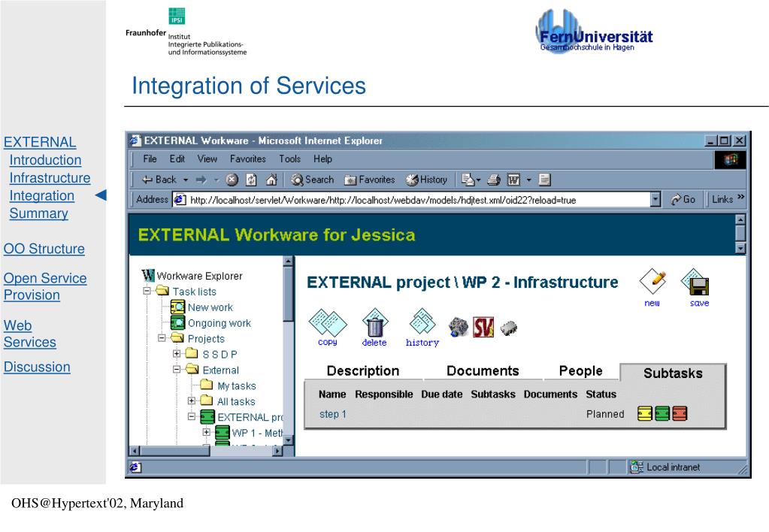Click the browser Forward arrow

(201, 180)
